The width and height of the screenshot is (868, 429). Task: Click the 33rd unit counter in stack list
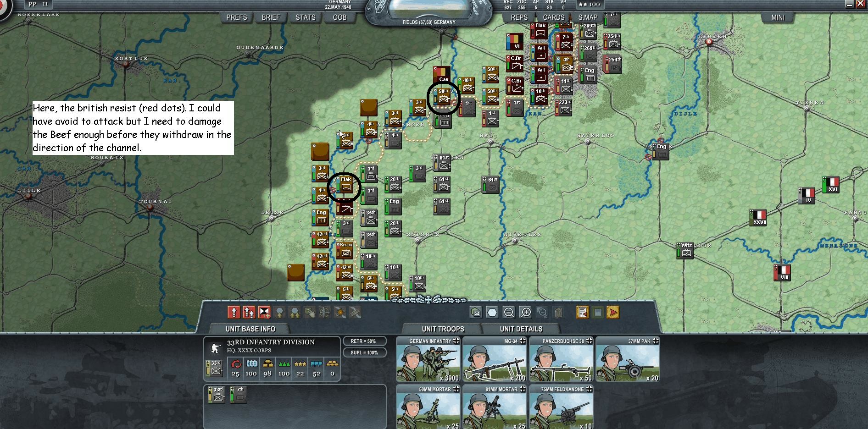coord(216,395)
